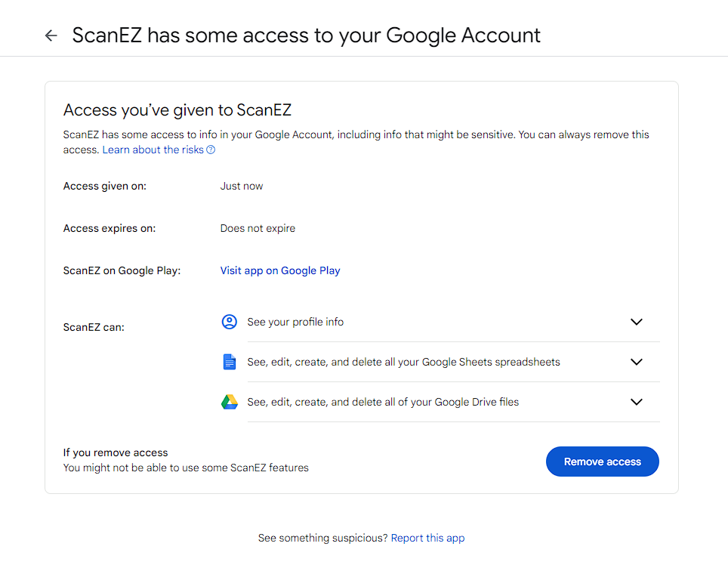This screenshot has height=565, width=728.
Task: Click the Google Sheets document icon
Action: pyautogui.click(x=230, y=362)
